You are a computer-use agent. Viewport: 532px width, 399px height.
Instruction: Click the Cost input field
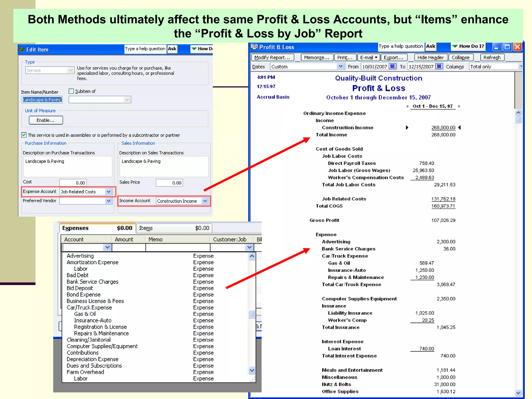(73, 183)
